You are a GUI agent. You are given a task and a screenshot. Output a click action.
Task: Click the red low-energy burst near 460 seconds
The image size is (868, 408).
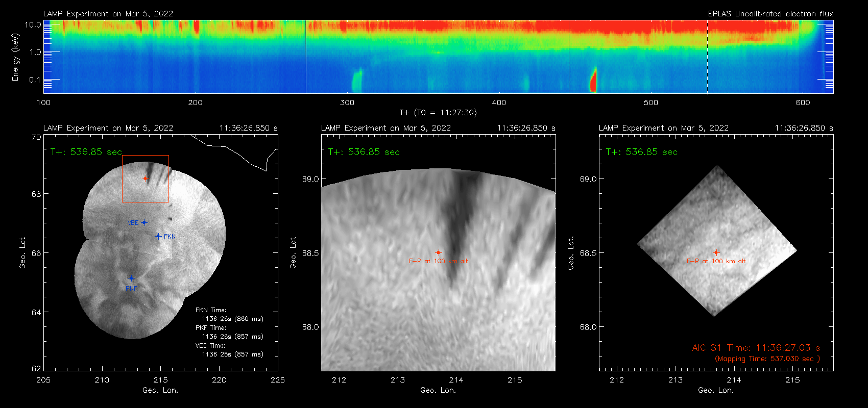coord(593,80)
